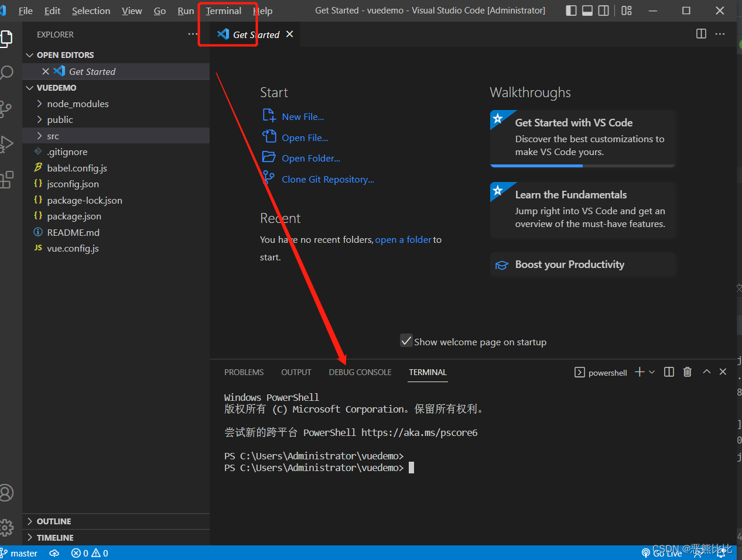
Task: Expand the src folder
Action: [116, 136]
